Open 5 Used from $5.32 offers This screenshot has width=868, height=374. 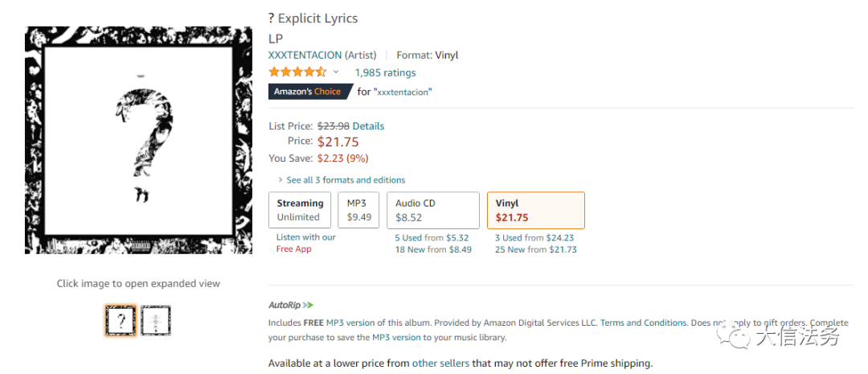point(432,238)
